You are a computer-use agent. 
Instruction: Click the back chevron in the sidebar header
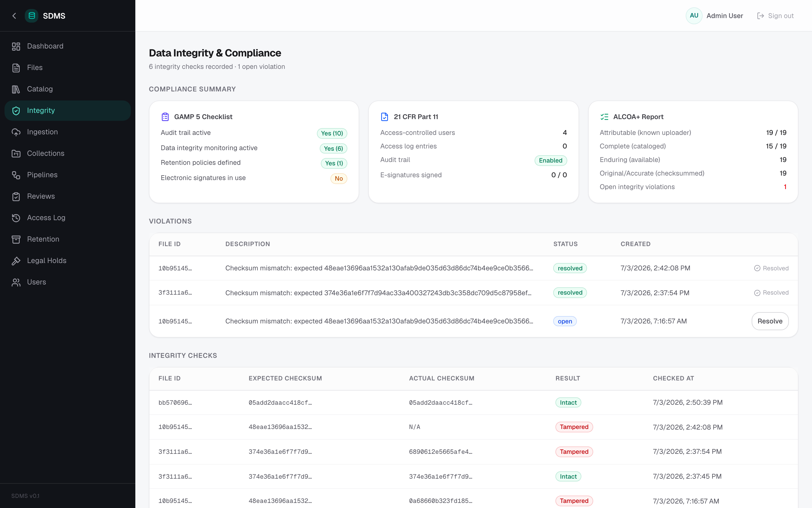(14, 16)
